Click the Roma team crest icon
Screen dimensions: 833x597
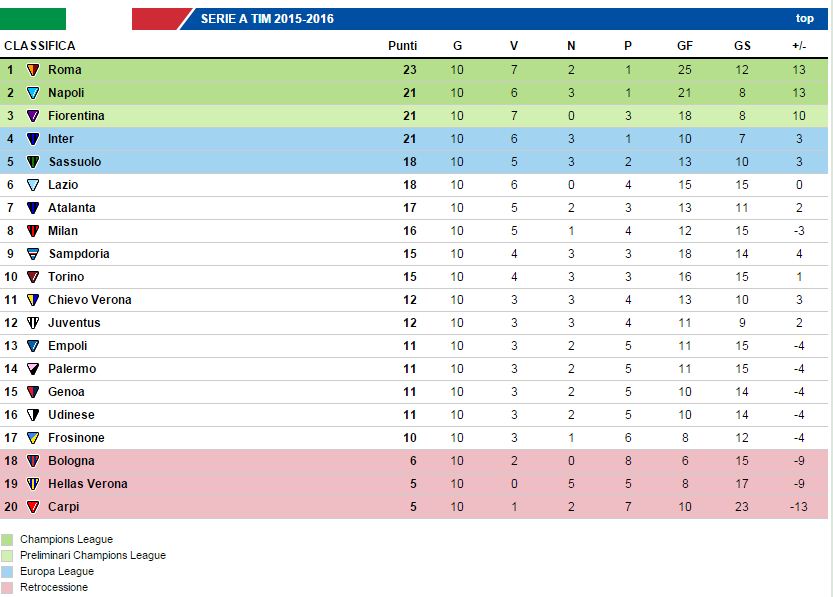tap(33, 70)
